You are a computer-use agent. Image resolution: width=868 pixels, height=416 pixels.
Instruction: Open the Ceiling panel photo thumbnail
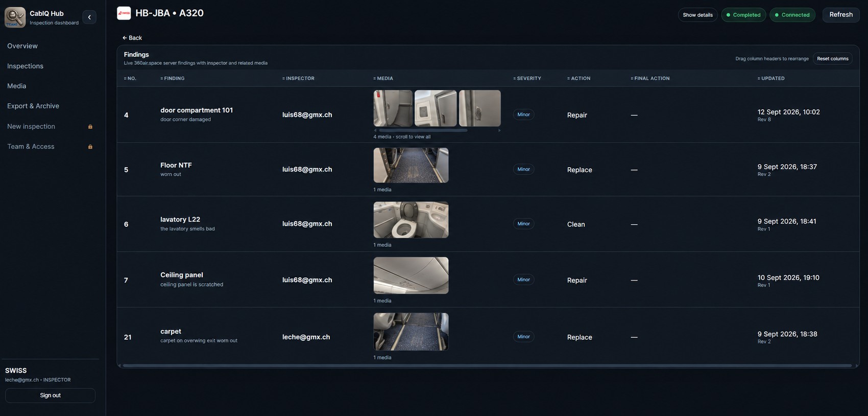point(411,275)
